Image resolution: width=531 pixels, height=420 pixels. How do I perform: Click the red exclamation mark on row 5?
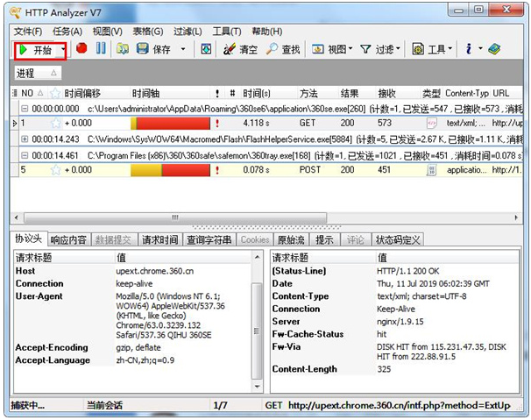click(217, 170)
